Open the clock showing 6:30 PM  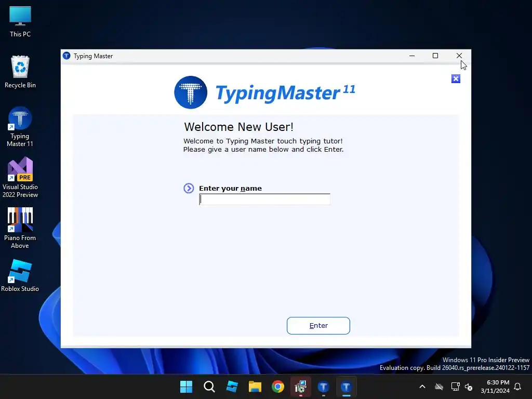[x=495, y=387]
